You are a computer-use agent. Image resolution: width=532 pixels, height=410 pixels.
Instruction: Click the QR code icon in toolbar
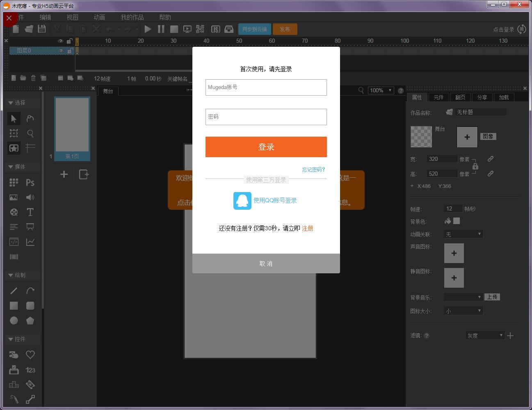pos(200,29)
